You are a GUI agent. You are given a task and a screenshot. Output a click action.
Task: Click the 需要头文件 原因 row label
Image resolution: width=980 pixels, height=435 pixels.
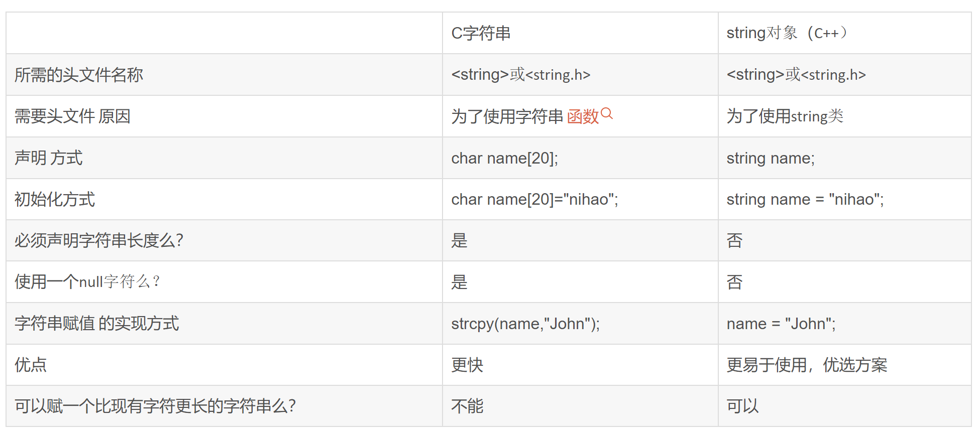(72, 116)
